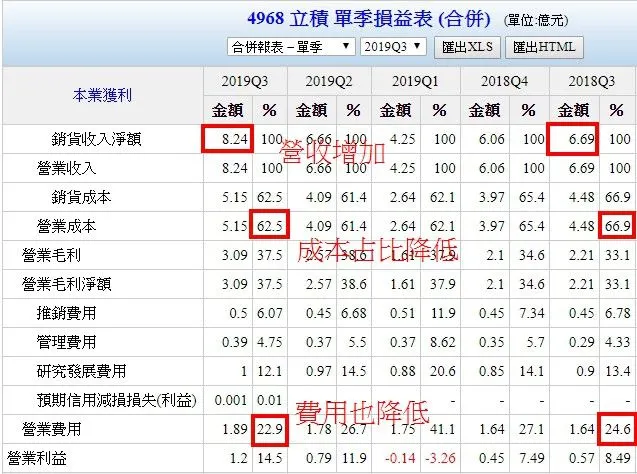This screenshot has width=637, height=474.
Task: Select 營業成本 2019Q3 percent 62.5
Action: coord(270,226)
